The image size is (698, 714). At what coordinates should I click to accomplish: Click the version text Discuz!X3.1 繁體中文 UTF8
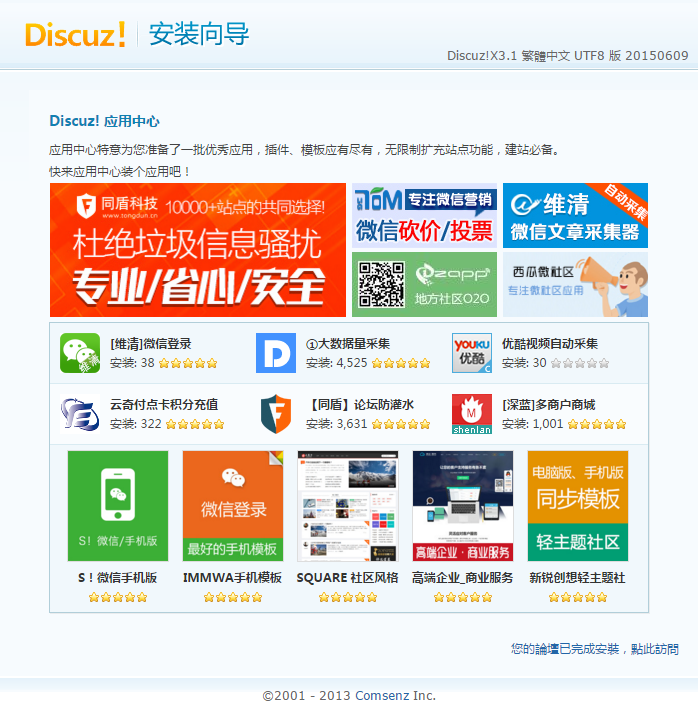567,56
